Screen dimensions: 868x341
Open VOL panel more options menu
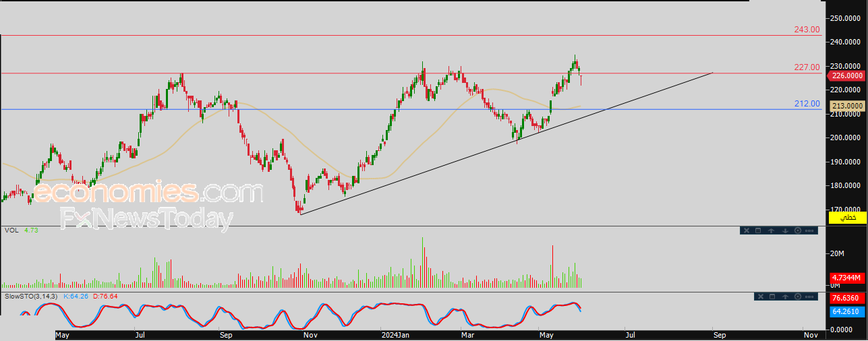point(810,231)
